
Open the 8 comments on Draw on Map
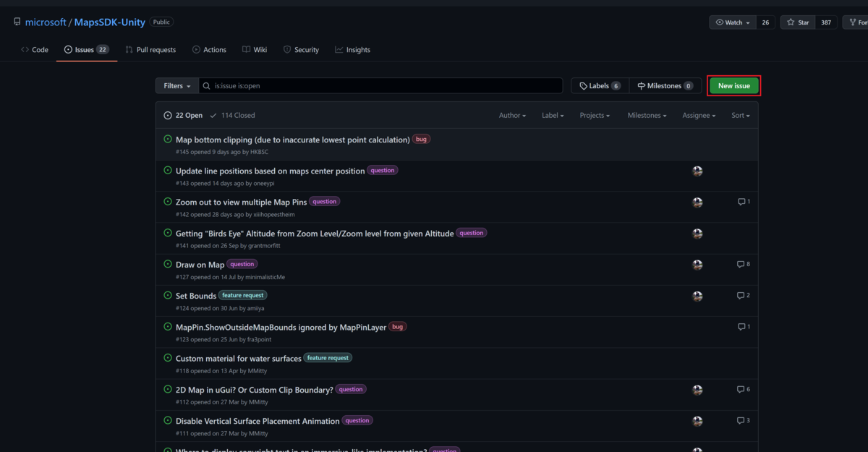744,265
